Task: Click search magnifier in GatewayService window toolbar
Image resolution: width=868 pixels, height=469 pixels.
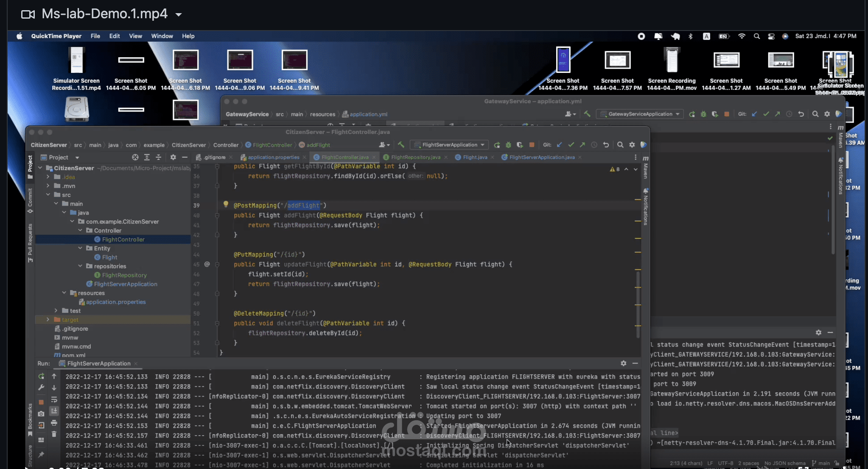Action: [x=815, y=114]
